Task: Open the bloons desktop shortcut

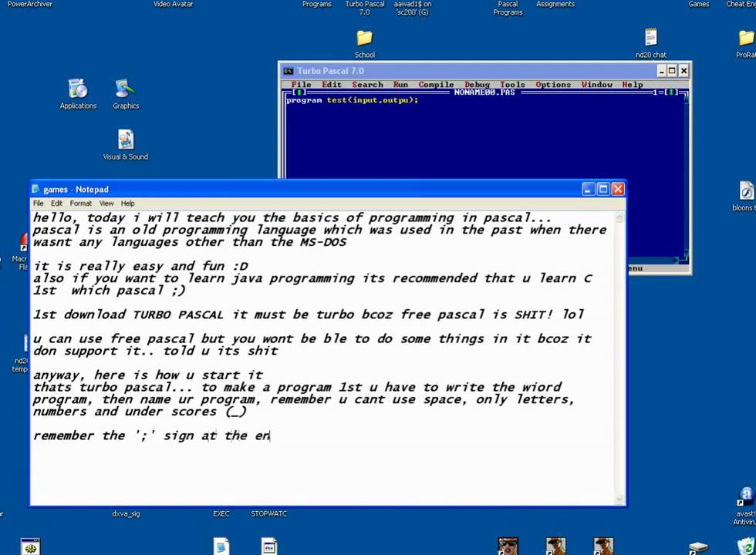Action: [x=745, y=196]
